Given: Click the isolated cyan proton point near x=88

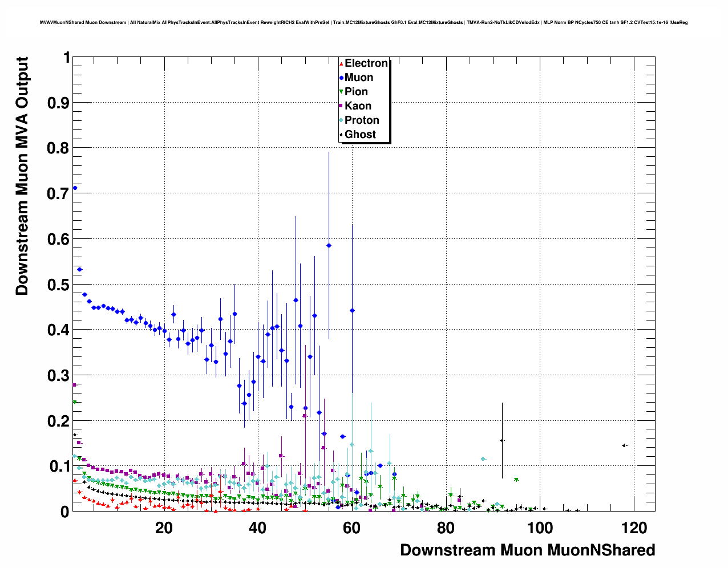Looking at the screenshot, I should [483, 459].
